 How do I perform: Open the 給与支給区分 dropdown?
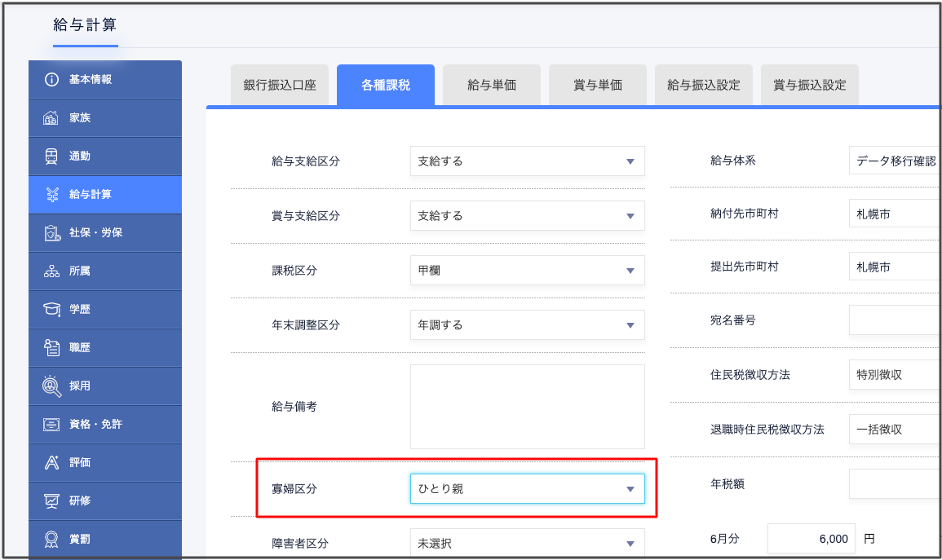(x=527, y=161)
